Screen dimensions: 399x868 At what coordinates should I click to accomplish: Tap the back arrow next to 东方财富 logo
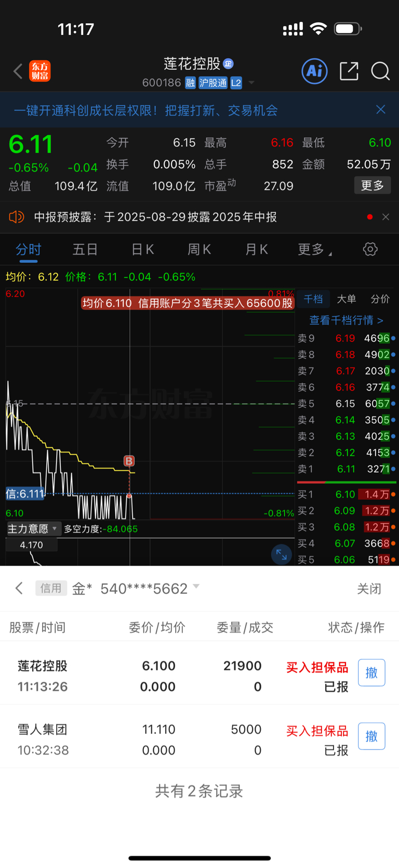coord(18,71)
